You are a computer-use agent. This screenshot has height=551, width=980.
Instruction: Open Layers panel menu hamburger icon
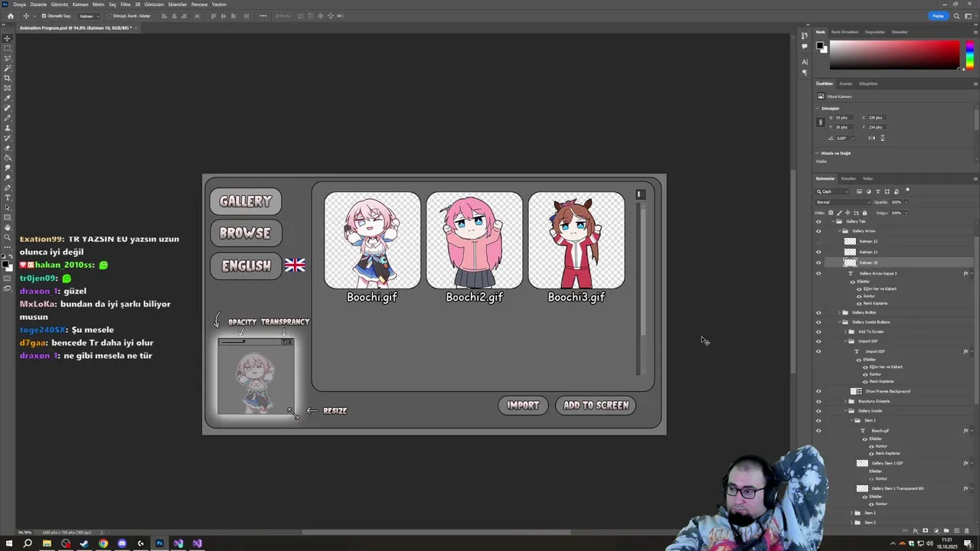click(975, 178)
